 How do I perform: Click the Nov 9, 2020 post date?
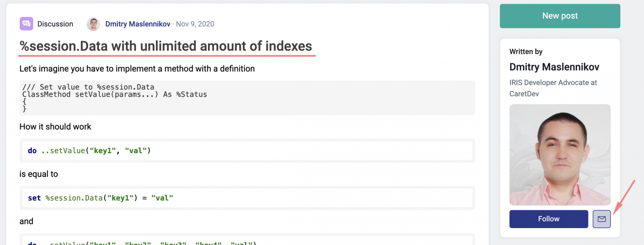[x=195, y=24]
